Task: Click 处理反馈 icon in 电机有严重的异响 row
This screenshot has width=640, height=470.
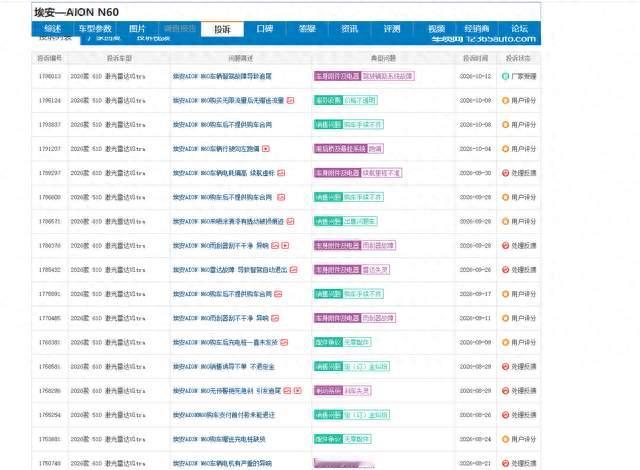Action: click(505, 463)
